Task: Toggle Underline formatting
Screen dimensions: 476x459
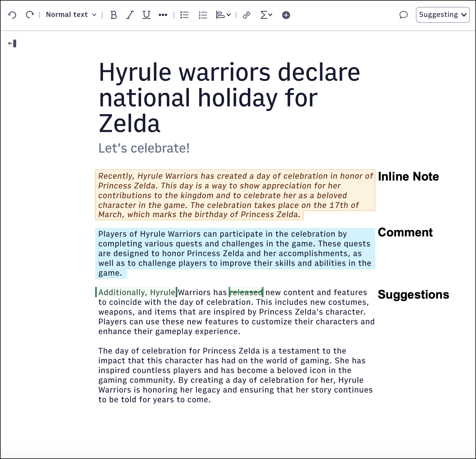Action: (x=146, y=15)
